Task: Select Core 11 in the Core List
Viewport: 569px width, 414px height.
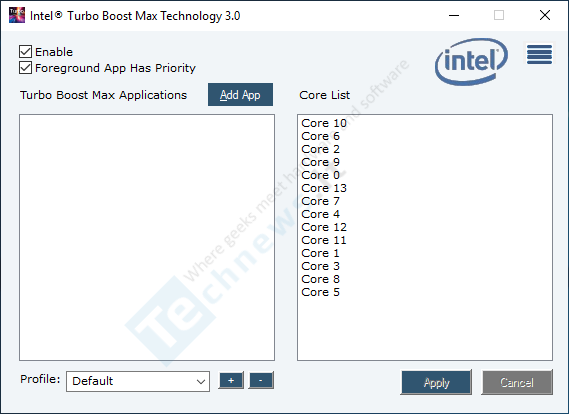Action: pos(324,240)
